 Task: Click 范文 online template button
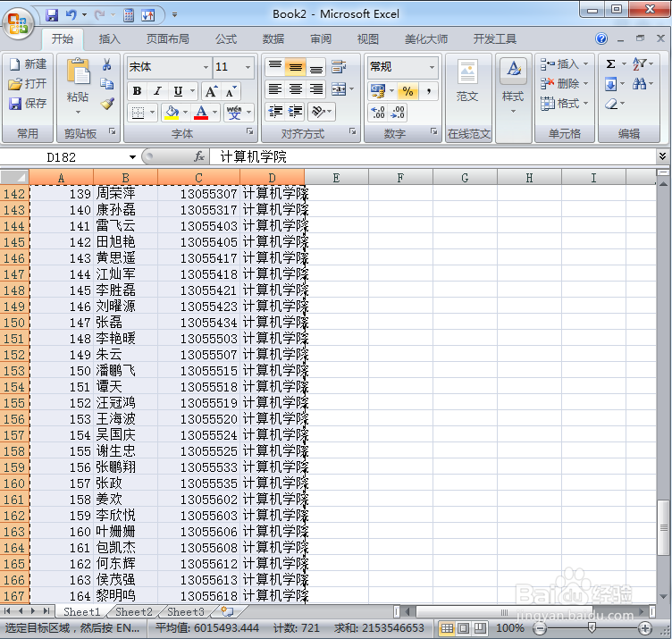(467, 80)
